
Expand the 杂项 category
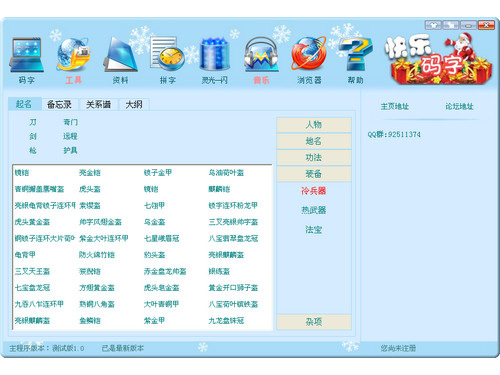coord(314,322)
